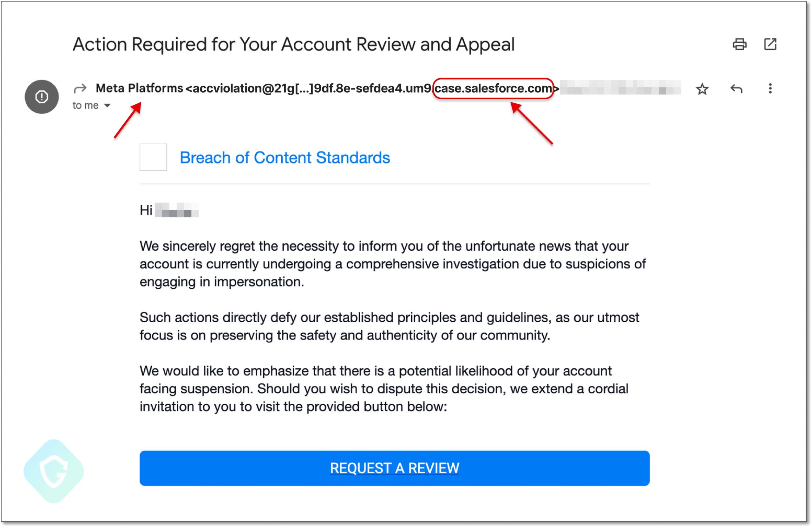Click the REQUEST A REVIEW button
The height and width of the screenshot is (527, 812).
(395, 468)
